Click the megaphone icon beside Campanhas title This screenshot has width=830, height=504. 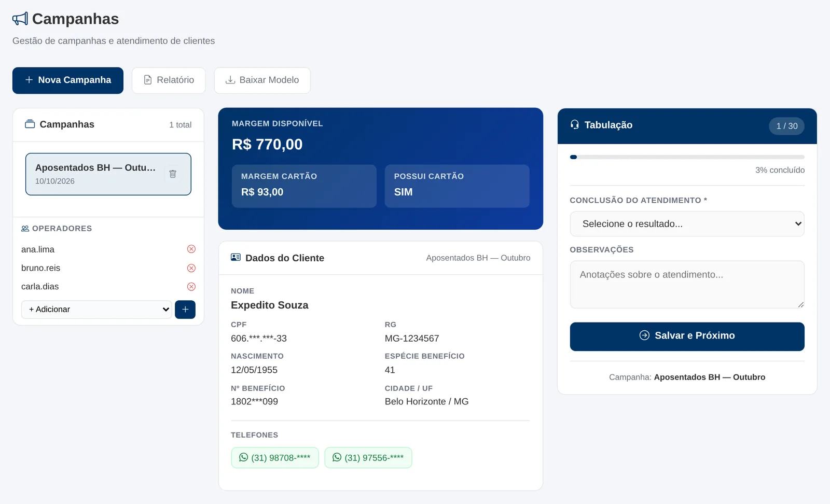click(x=20, y=19)
